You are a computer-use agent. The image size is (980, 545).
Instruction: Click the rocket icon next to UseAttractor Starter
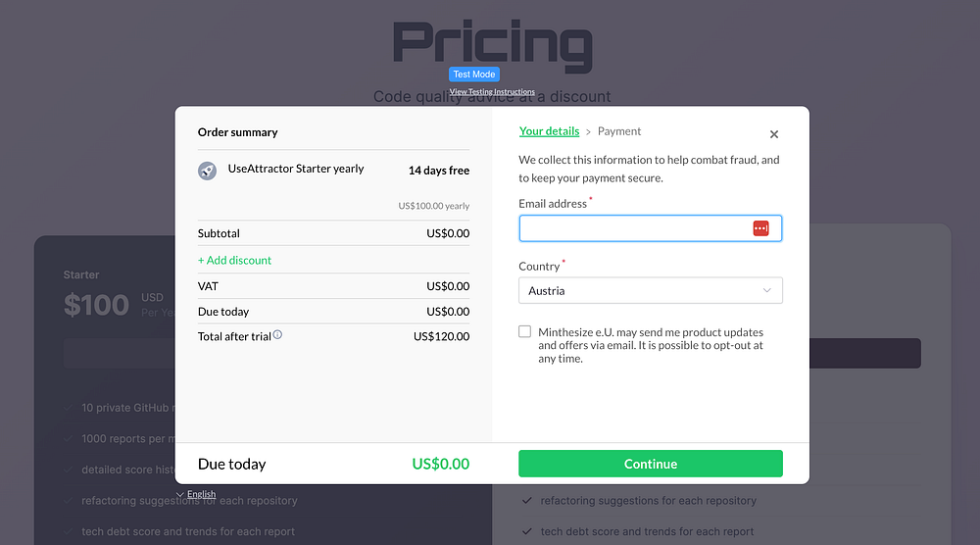pyautogui.click(x=207, y=171)
